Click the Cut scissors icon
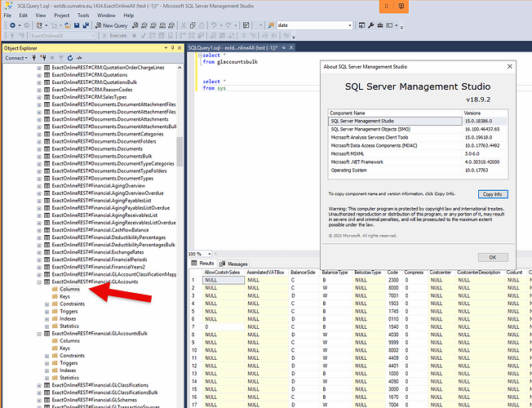Image resolution: width=532 pixels, height=408 pixels. pyautogui.click(x=184, y=25)
